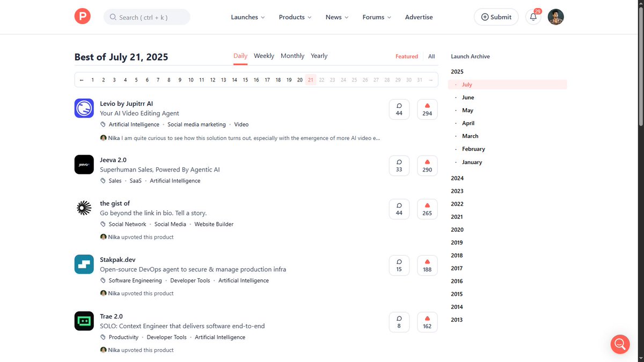Open the Trae 2.0 title link
Screen dimensions: 644x362
pos(111,316)
